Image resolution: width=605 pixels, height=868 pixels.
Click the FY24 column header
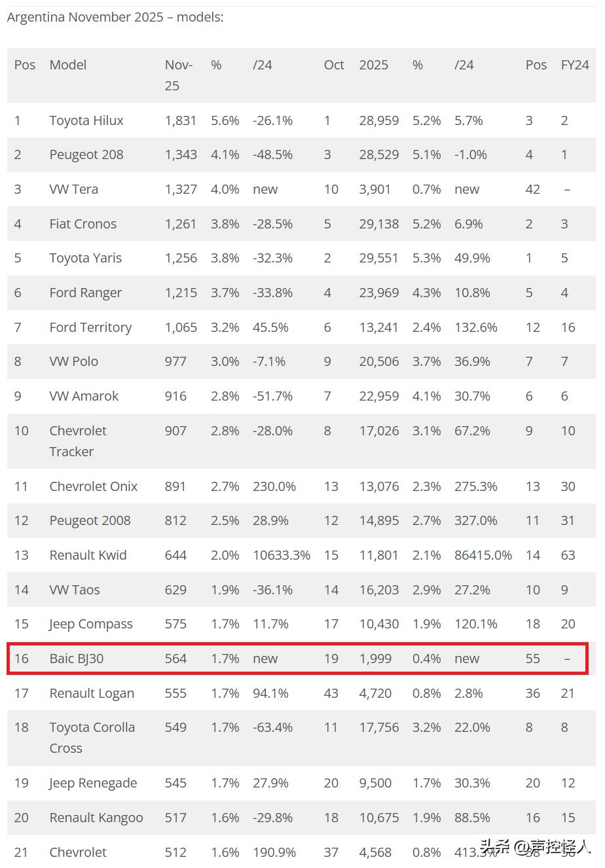[575, 65]
